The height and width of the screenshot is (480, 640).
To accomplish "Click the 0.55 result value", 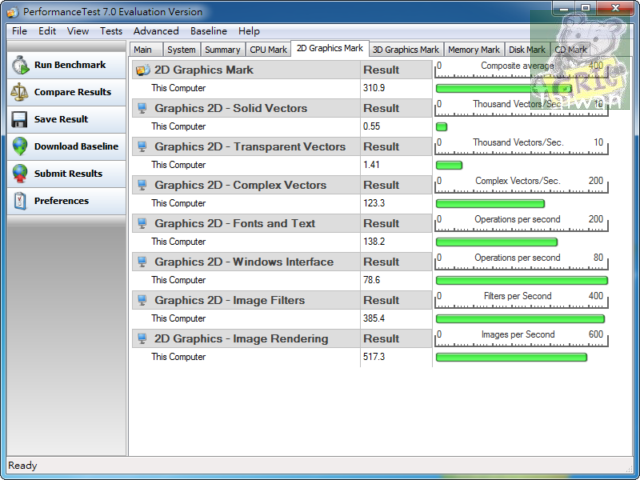I will click(x=372, y=126).
